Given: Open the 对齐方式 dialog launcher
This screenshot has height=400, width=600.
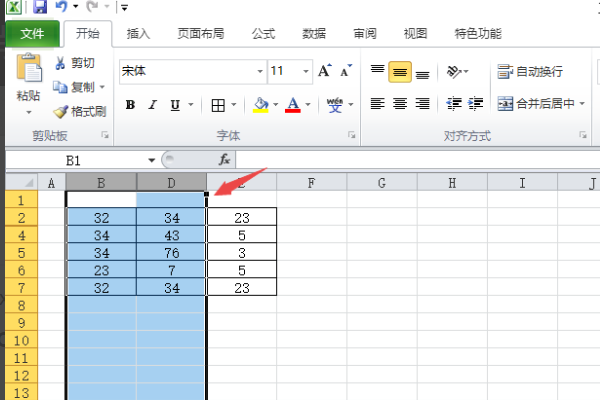Looking at the screenshot, I should (583, 135).
